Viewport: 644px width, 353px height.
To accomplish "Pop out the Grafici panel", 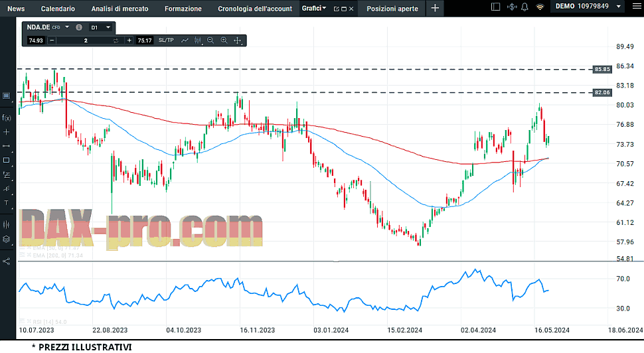I will click(x=337, y=9).
